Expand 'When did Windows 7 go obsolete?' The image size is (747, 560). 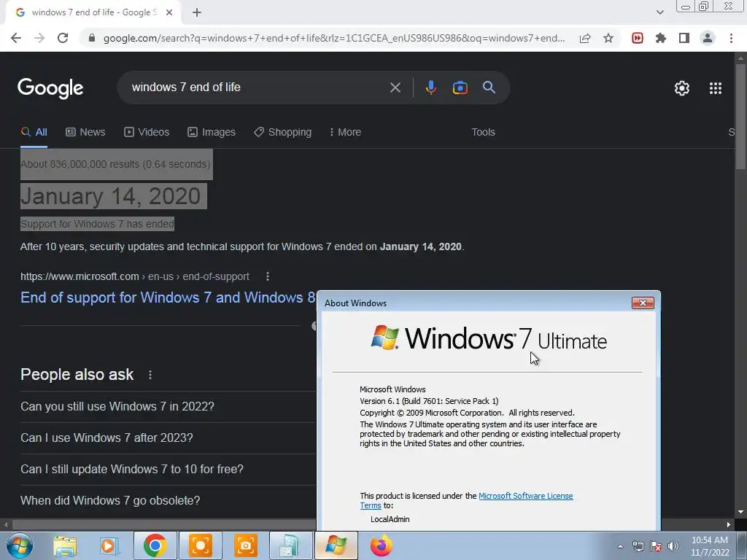(168, 501)
